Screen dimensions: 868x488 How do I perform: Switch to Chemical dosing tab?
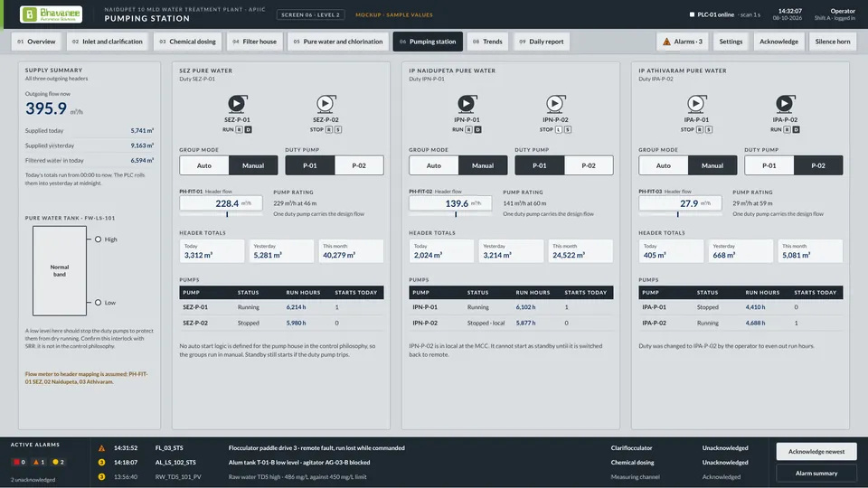tap(187, 42)
